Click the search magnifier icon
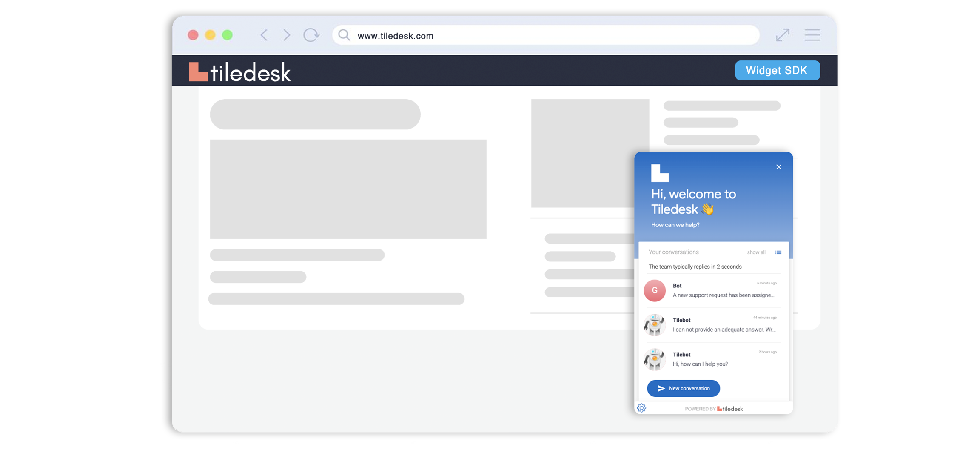Screen dimensions: 980x473 tap(344, 35)
